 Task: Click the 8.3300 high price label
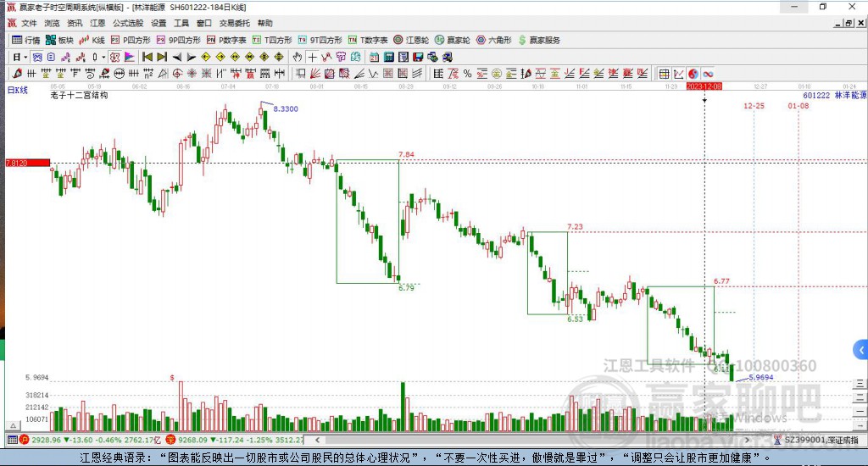[286, 109]
